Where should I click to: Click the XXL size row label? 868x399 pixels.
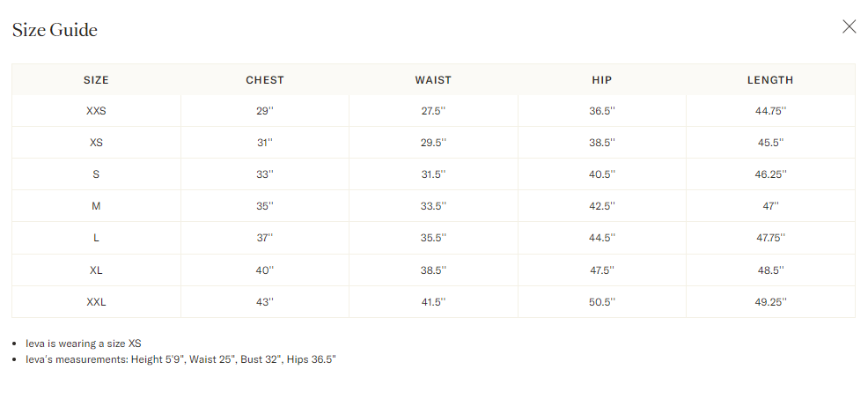pyautogui.click(x=96, y=302)
